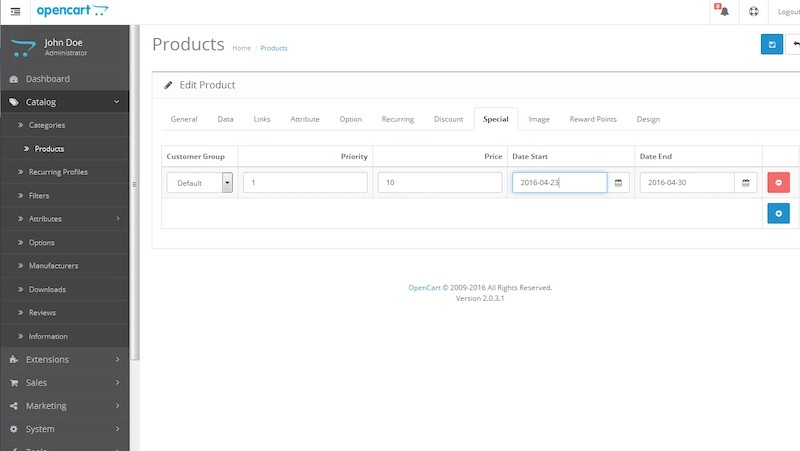Open the notifications bell icon

pos(722,10)
